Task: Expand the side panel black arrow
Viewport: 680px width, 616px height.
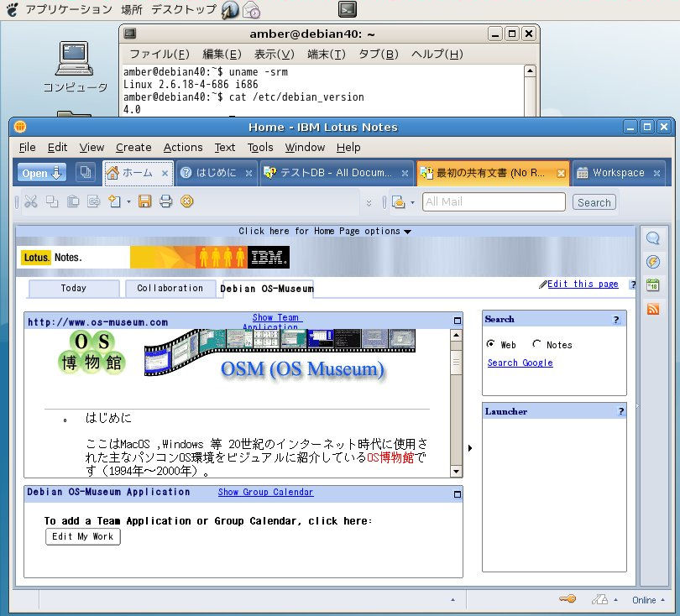Action: coord(470,448)
